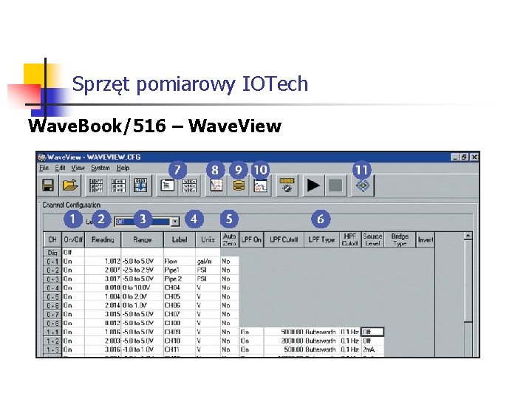The image size is (532, 399).
Task: Click the Bridge Type column header
Action: pyautogui.click(x=400, y=240)
